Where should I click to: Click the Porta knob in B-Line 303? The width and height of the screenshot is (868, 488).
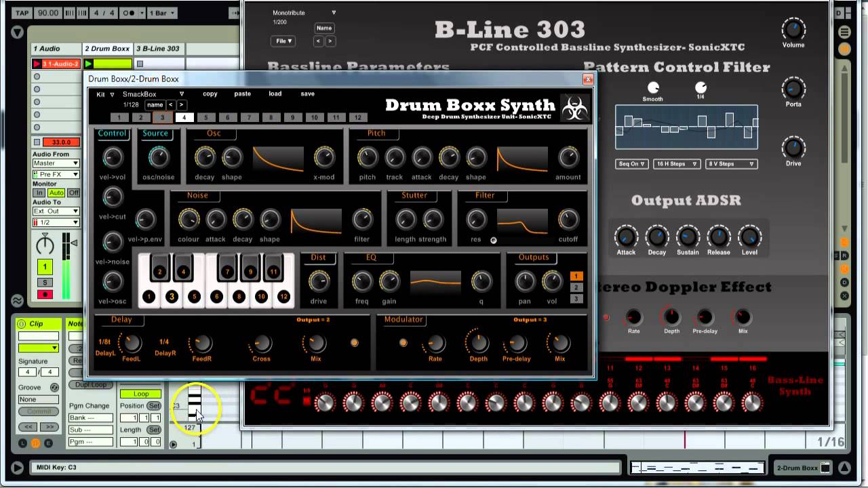coord(793,89)
